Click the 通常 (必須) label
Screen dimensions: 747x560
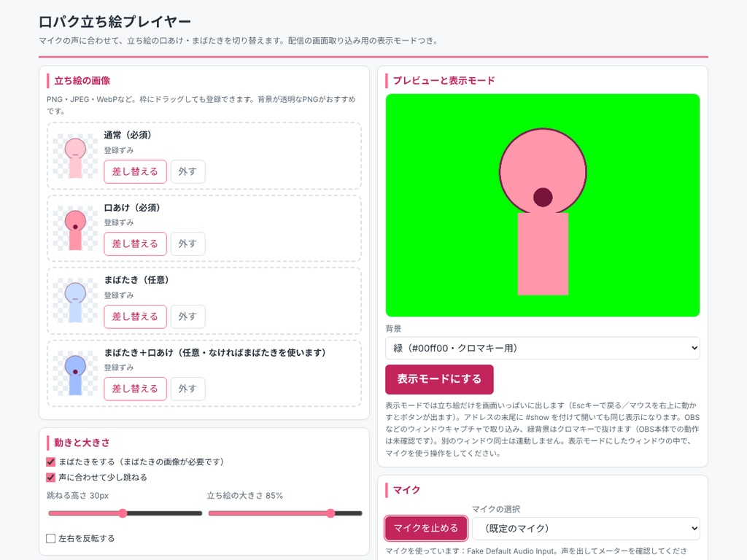click(128, 135)
